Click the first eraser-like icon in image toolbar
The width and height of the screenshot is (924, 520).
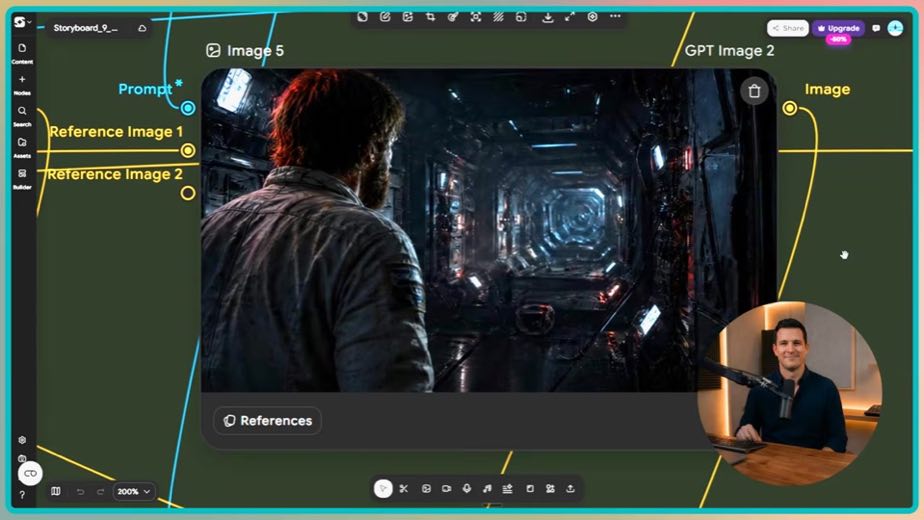[362, 17]
